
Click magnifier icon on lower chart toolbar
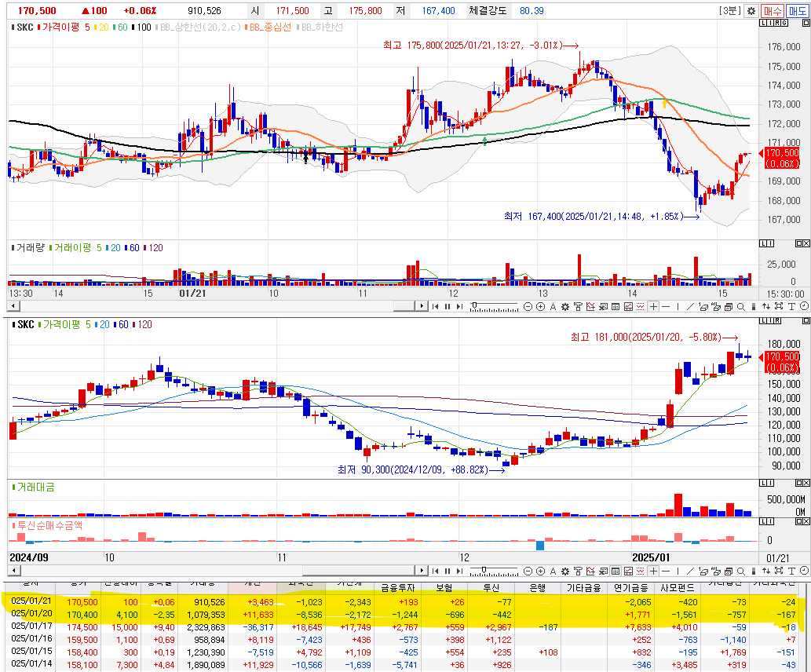pyautogui.click(x=740, y=572)
